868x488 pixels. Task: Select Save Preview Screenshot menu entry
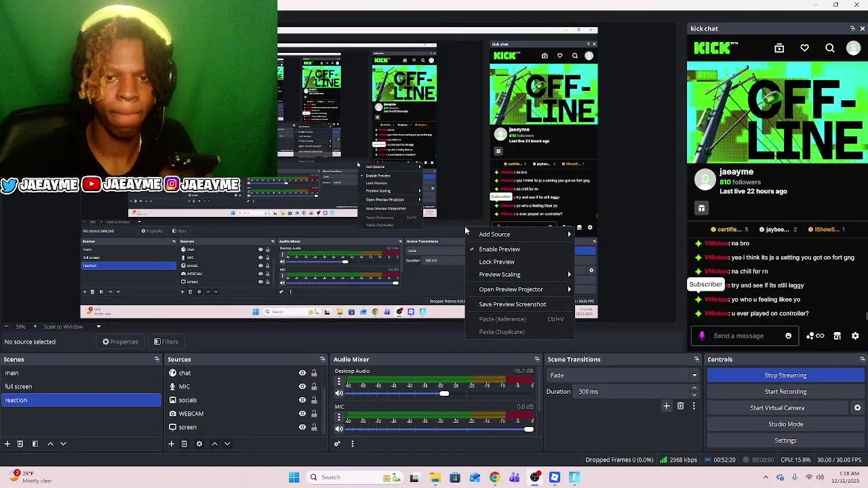point(519,304)
